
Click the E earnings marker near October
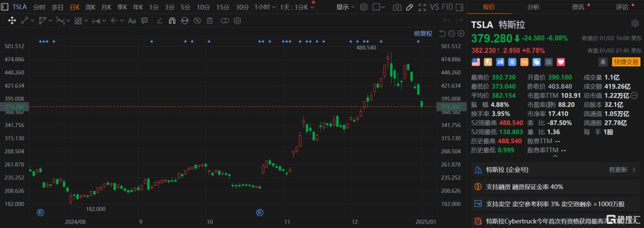(260, 212)
